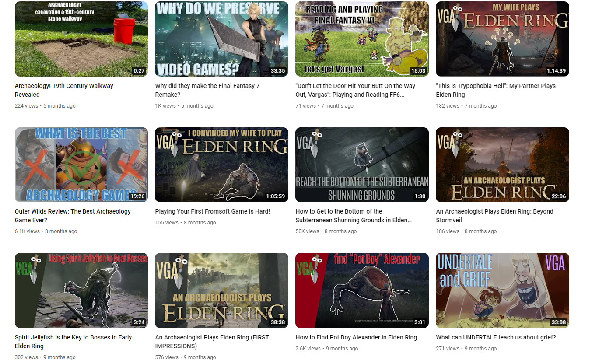Click '71 views • 7 months ago' text
Image resolution: width=592 pixels, height=364 pixels.
click(x=325, y=106)
